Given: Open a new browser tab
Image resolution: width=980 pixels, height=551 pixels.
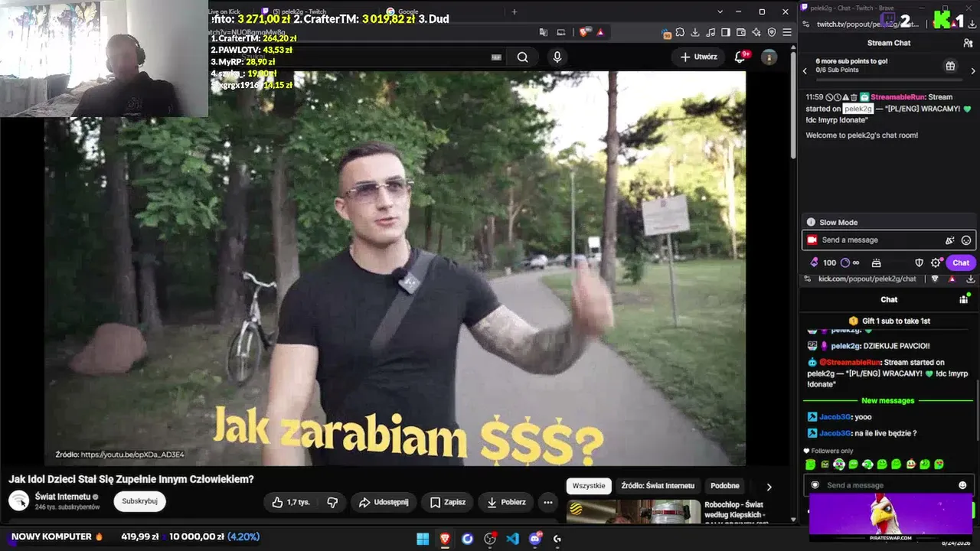Looking at the screenshot, I should (x=514, y=11).
